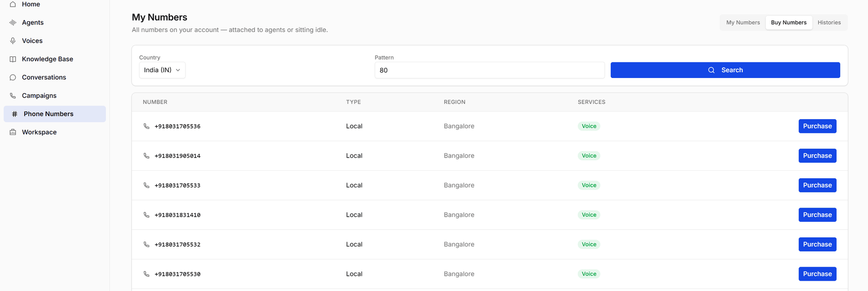Image resolution: width=868 pixels, height=291 pixels.
Task: Purchase number +918031705530
Action: [817, 274]
